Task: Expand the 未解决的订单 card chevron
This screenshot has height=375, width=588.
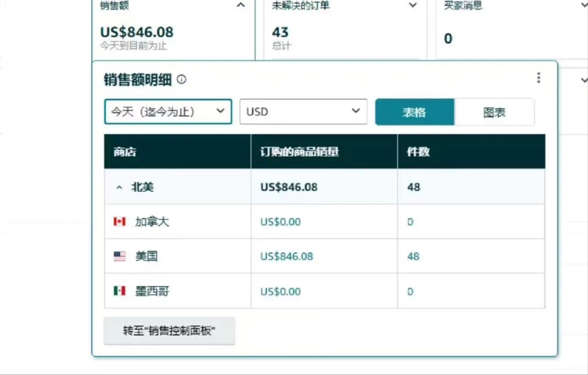Action: [413, 6]
